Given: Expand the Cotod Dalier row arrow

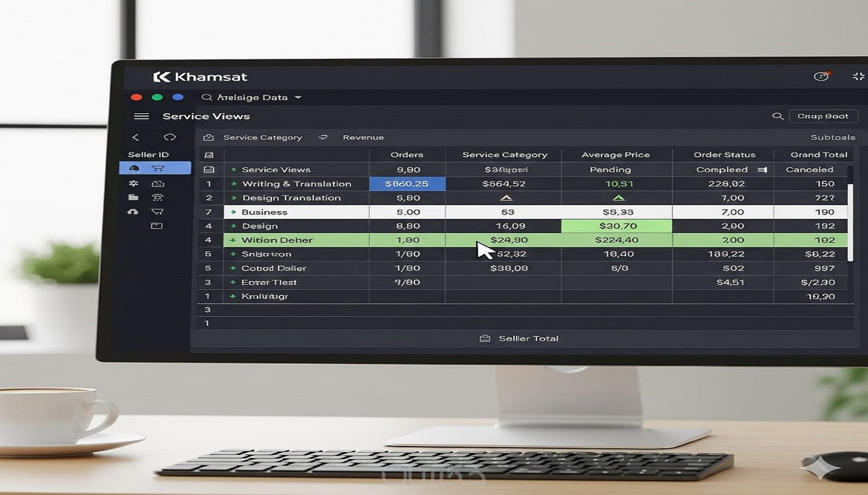Looking at the screenshot, I should [233, 268].
